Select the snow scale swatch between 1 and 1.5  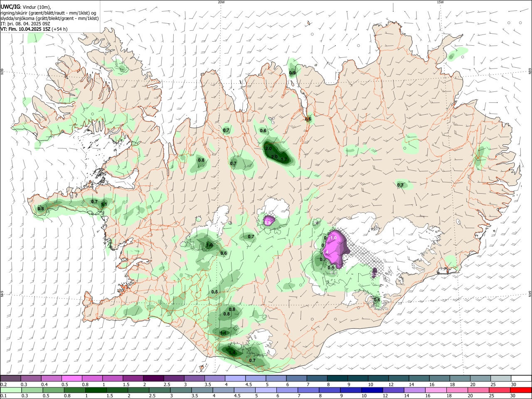112,379
